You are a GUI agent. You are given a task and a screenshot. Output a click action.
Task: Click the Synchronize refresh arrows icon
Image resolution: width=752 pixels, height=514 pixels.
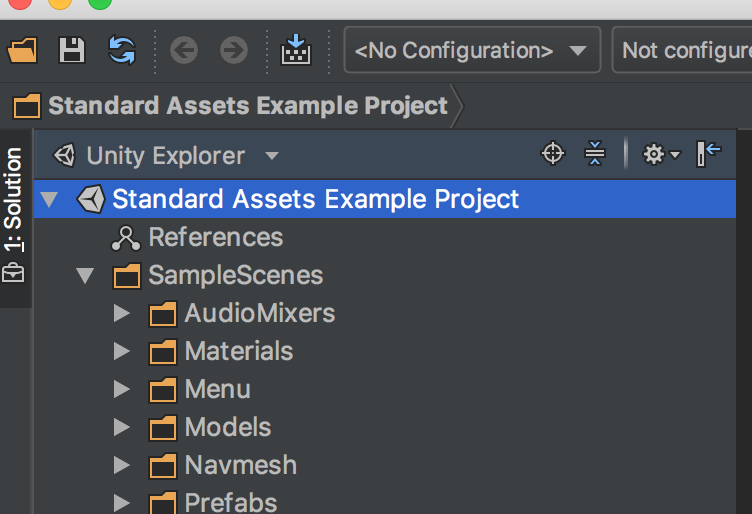click(x=122, y=50)
